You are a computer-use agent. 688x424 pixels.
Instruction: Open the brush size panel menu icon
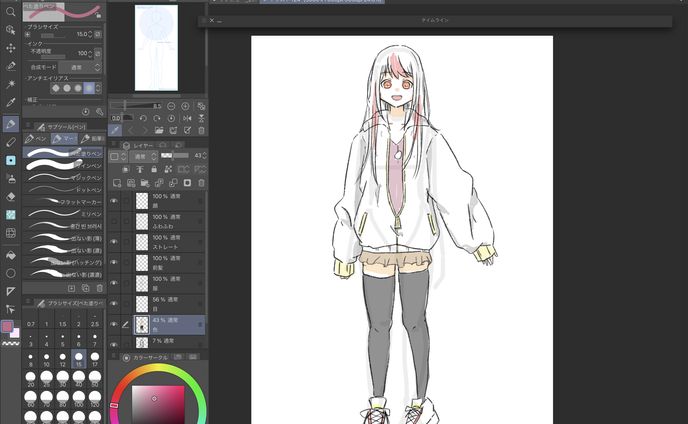tap(28, 302)
